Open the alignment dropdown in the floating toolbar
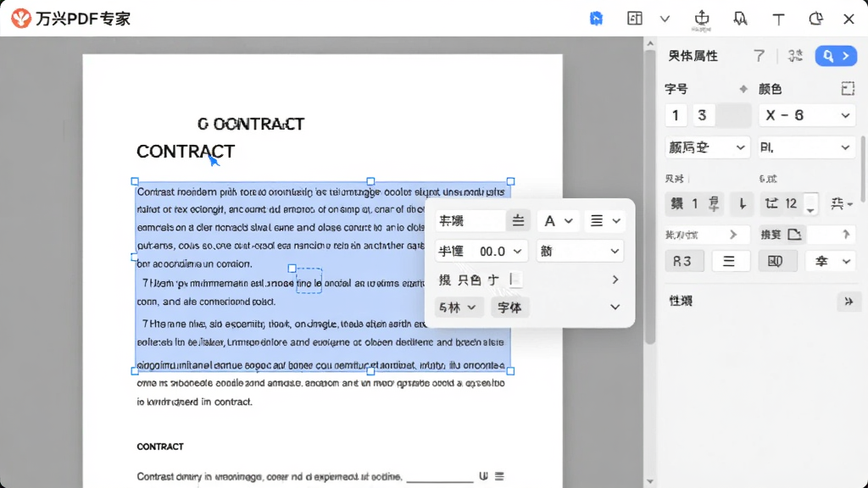The height and width of the screenshot is (488, 868). (604, 221)
